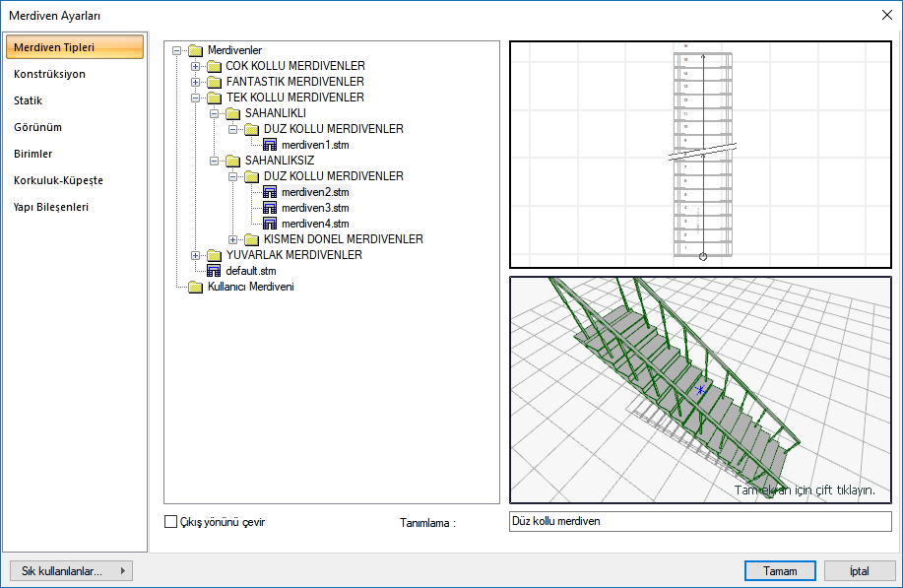The width and height of the screenshot is (903, 588).
Task: Open the Sık kullanılanlar dropdown button
Action: pyautogui.click(x=71, y=570)
